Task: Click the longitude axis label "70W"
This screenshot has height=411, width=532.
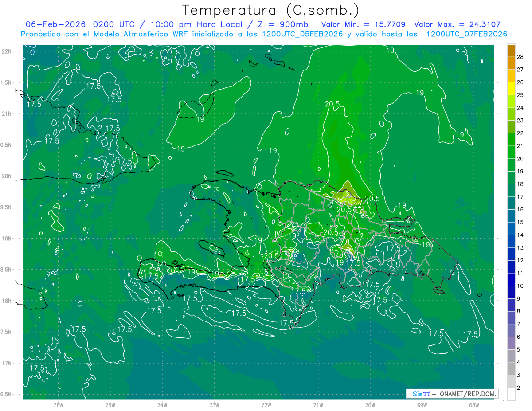Action: click(x=370, y=405)
